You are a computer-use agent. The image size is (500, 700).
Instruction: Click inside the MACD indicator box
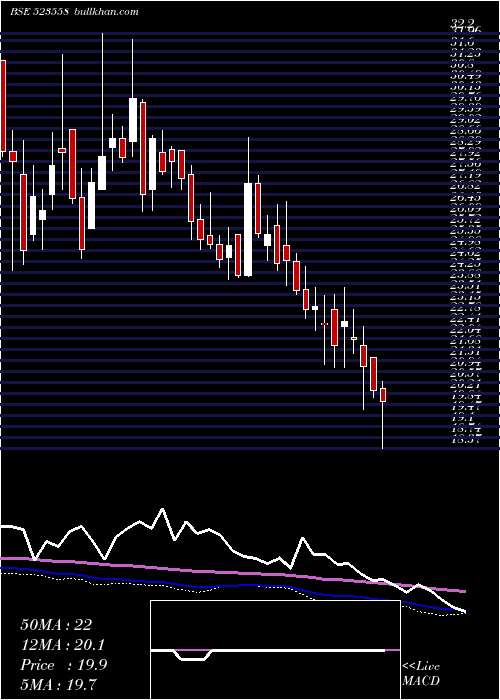coord(275,650)
